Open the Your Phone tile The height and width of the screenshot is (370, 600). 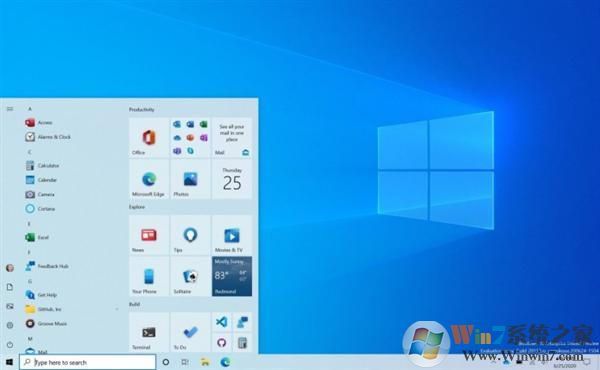coord(149,276)
